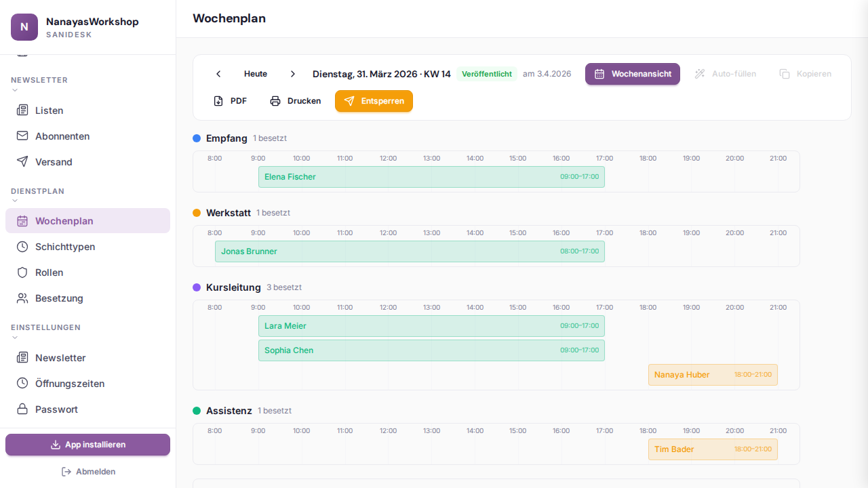Open Newsletter settings in the sidebar
This screenshot has width=868, height=488.
[x=60, y=358]
